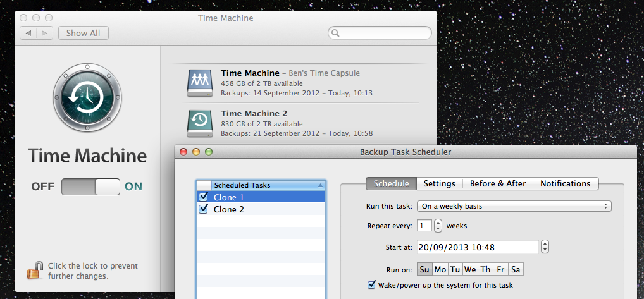Click the lock icon to prevent changes
644x299 pixels.
click(x=34, y=271)
